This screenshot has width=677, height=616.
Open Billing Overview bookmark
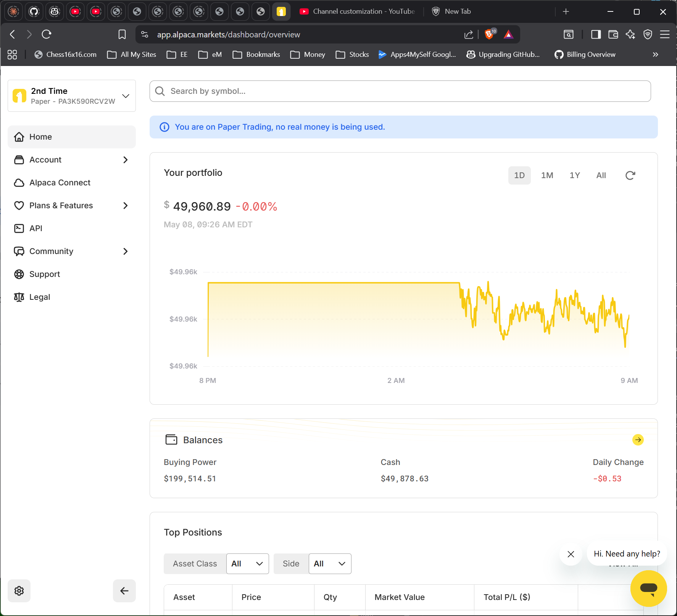pos(585,55)
